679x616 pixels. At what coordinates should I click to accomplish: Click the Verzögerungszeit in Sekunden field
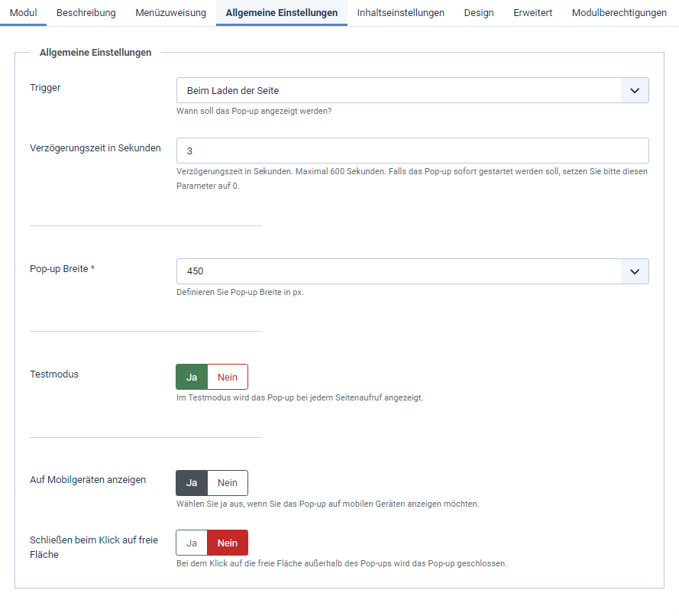(412, 151)
